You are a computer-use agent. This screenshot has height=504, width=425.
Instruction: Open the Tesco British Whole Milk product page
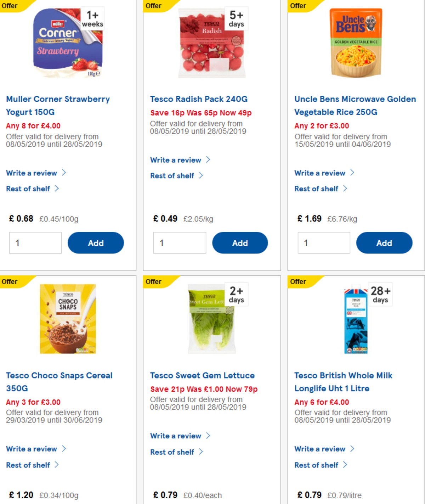(344, 382)
